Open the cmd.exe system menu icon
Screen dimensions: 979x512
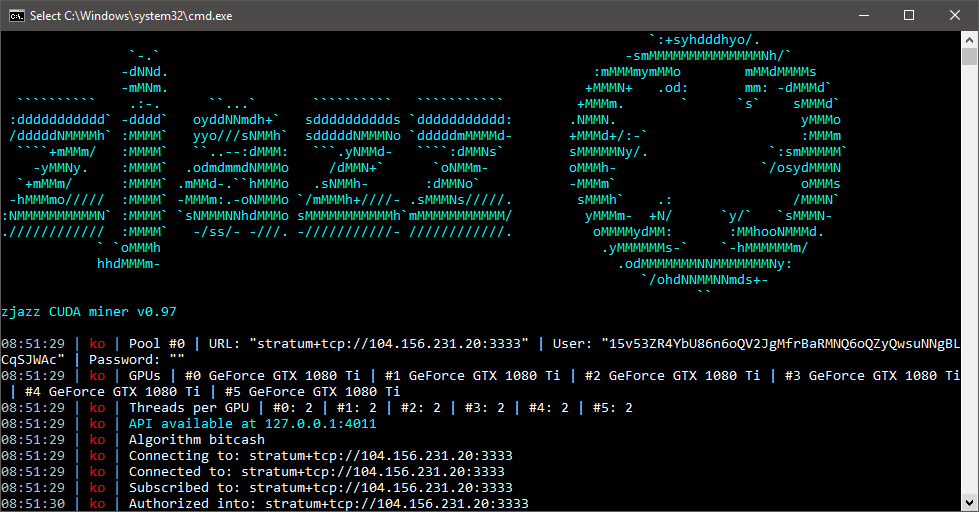17,16
